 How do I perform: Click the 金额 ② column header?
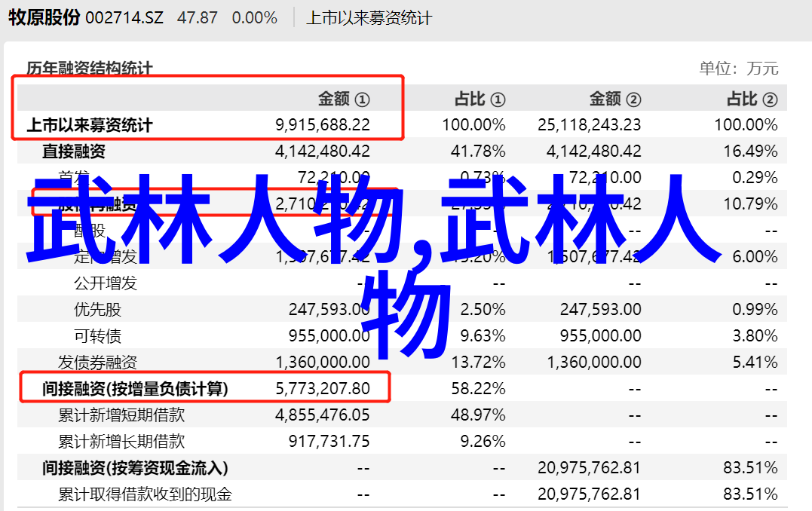tap(614, 99)
